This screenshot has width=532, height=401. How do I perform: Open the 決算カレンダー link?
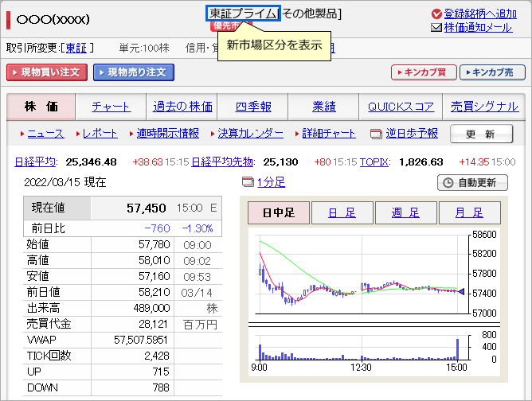click(x=250, y=134)
